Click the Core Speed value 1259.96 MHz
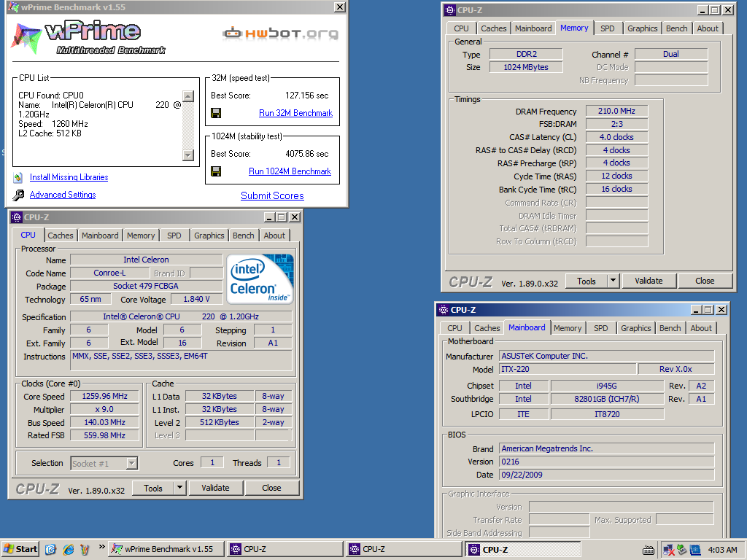Screen dimensions: 747x560 click(105, 396)
